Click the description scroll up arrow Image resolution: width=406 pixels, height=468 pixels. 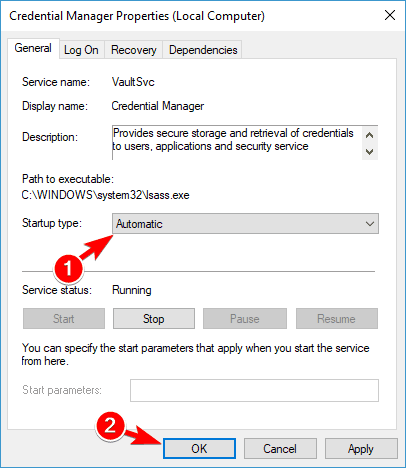pos(369,135)
